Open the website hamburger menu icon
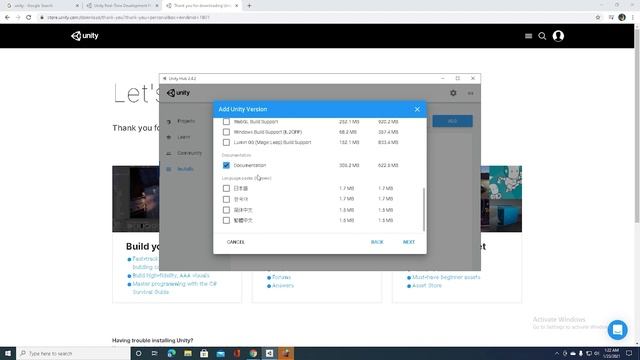The height and width of the screenshot is (360, 640). [528, 36]
